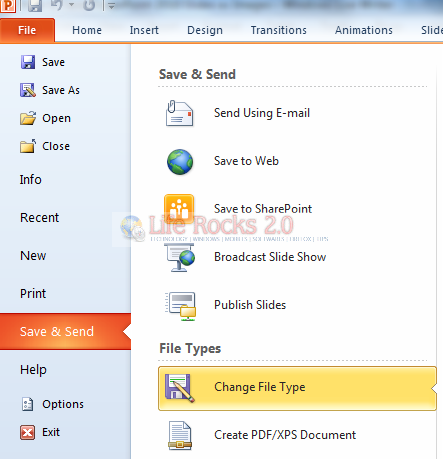Click the Publish Slides icon
Viewport: 443px width, 459px height.
[x=181, y=306]
